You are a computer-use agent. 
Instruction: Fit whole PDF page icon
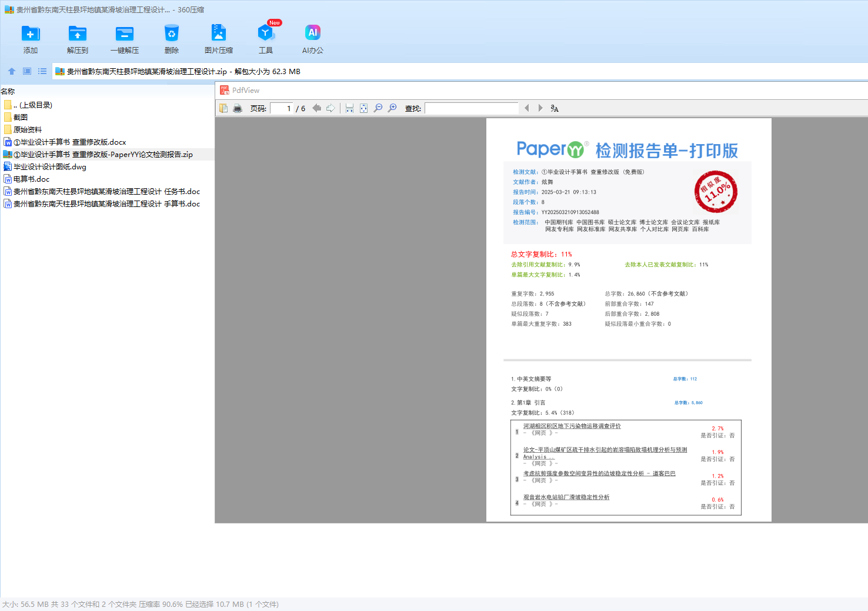click(x=363, y=108)
